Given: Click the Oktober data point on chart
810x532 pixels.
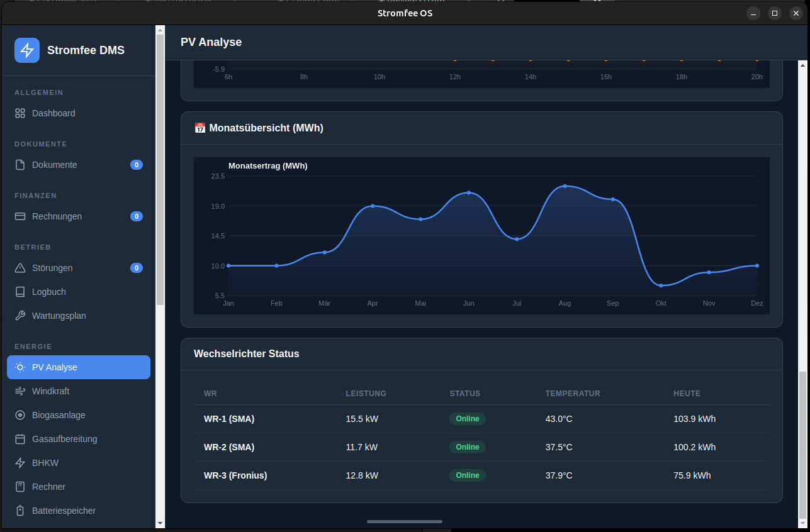Looking at the screenshot, I should [x=661, y=285].
